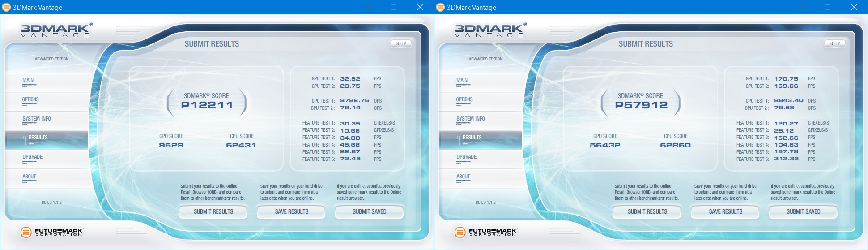Image resolution: width=868 pixels, height=250 pixels.
Task: Click SUBMIT SAVED button in right window
Action: point(804,211)
